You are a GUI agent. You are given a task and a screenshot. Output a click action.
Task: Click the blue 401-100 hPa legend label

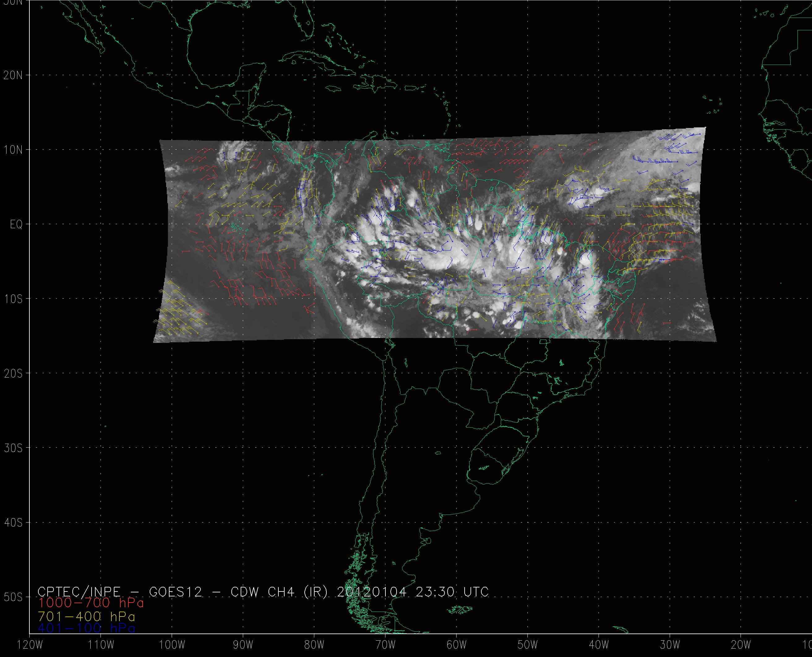(x=86, y=628)
